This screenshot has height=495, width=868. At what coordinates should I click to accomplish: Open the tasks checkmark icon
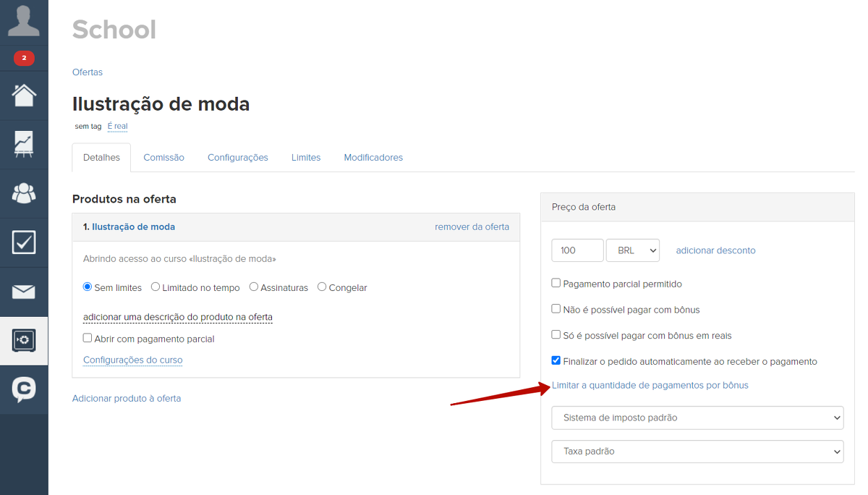24,242
